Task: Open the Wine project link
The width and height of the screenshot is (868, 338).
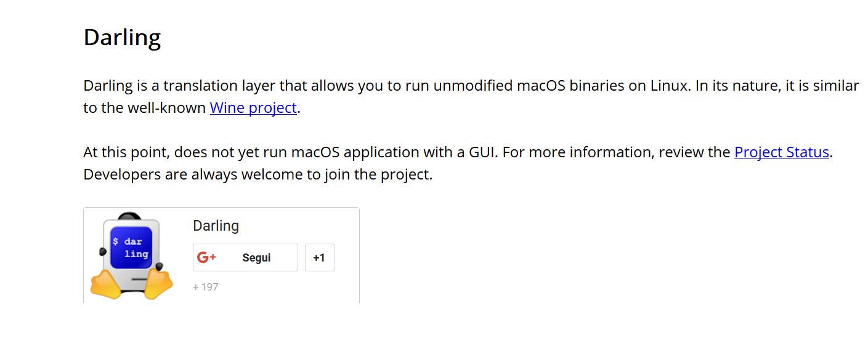Action: 253,108
